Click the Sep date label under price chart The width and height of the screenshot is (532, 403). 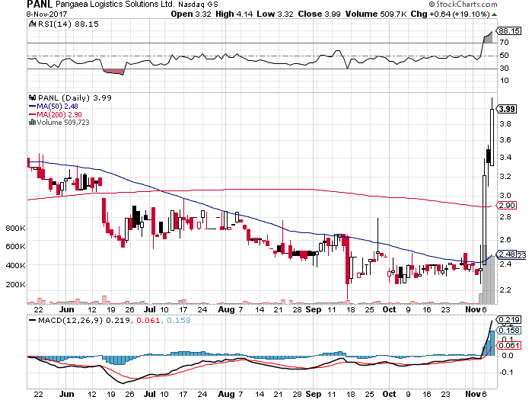(x=313, y=309)
